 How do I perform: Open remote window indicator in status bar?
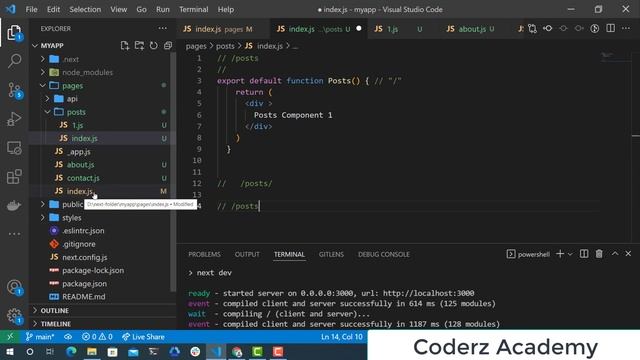pyautogui.click(x=10, y=337)
